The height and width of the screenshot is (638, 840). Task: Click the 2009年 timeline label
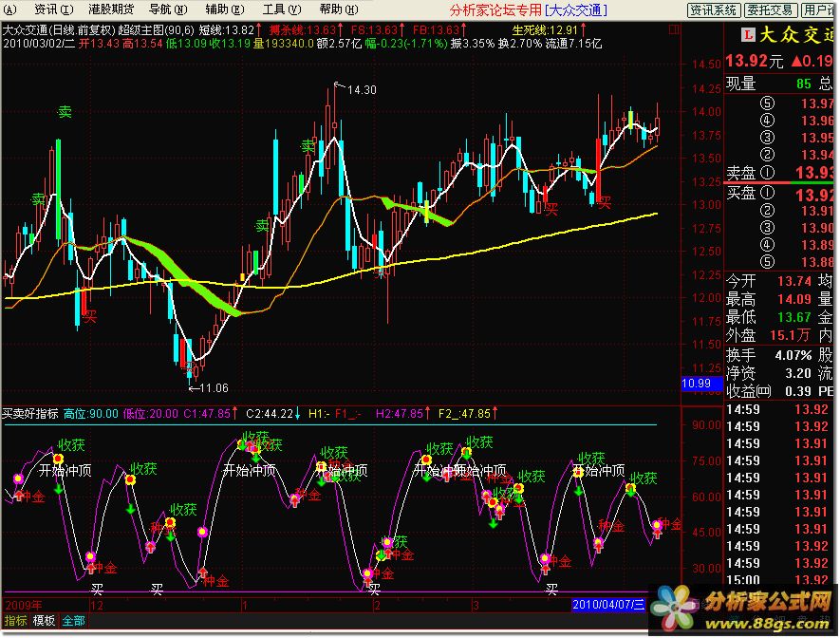(x=23, y=605)
